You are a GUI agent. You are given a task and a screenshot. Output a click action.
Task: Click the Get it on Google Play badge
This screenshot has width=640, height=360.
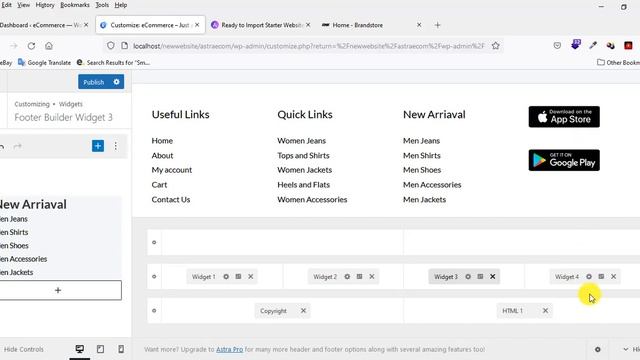tap(564, 160)
